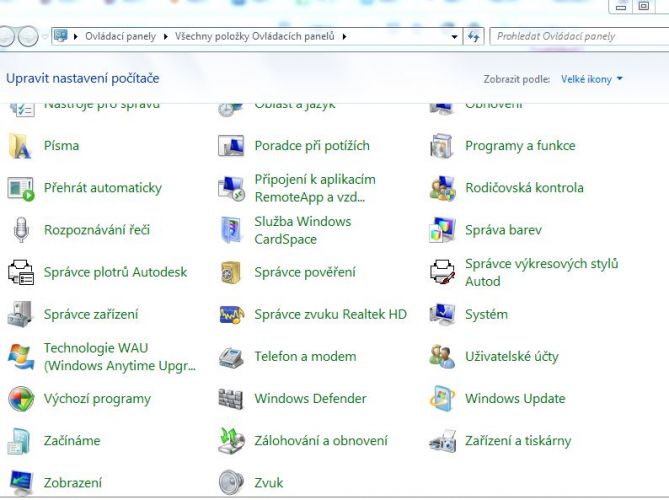
Task: Open the Systém computer icon
Action: tap(442, 314)
